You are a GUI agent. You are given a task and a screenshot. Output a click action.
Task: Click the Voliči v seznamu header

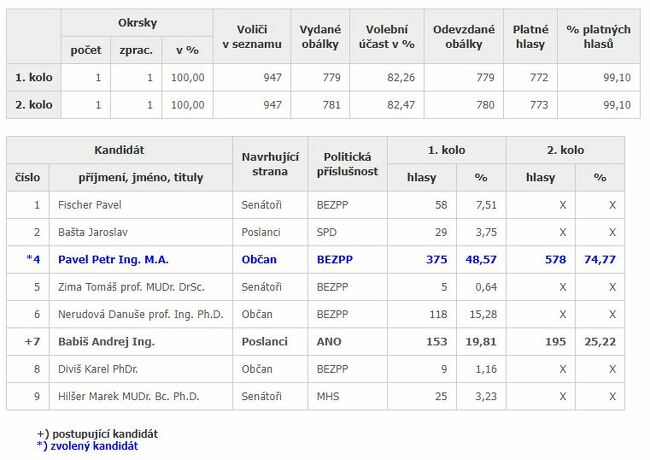[251, 37]
